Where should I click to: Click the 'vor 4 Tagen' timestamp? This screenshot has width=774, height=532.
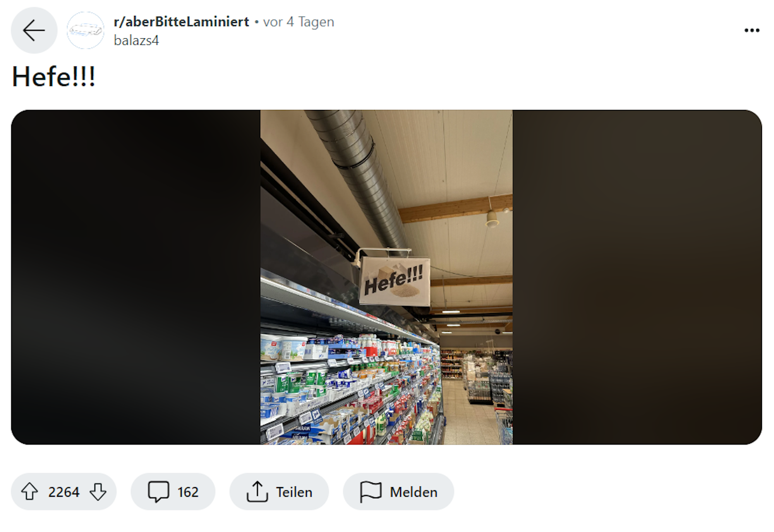click(299, 22)
